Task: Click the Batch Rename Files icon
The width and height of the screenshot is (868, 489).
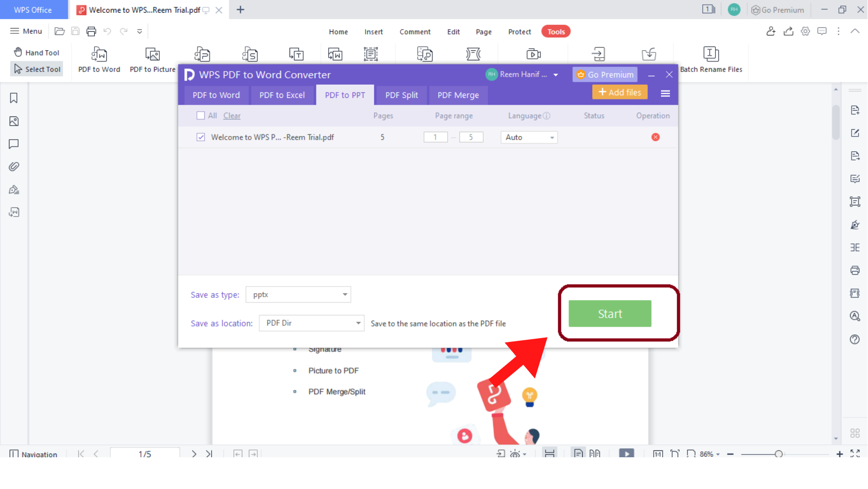Action: tap(711, 59)
